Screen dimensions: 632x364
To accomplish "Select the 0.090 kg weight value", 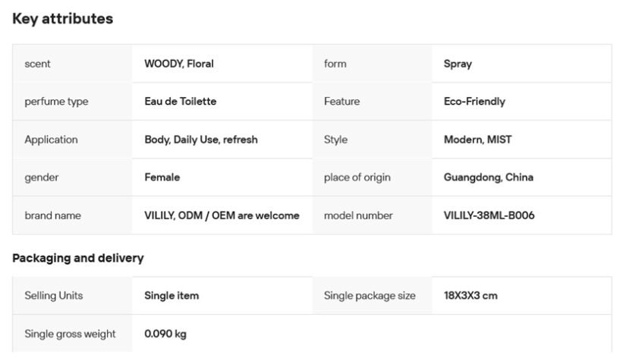I will [x=165, y=334].
